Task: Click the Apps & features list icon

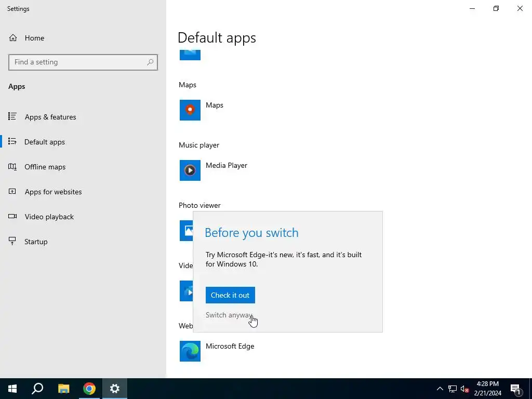Action: [12, 117]
